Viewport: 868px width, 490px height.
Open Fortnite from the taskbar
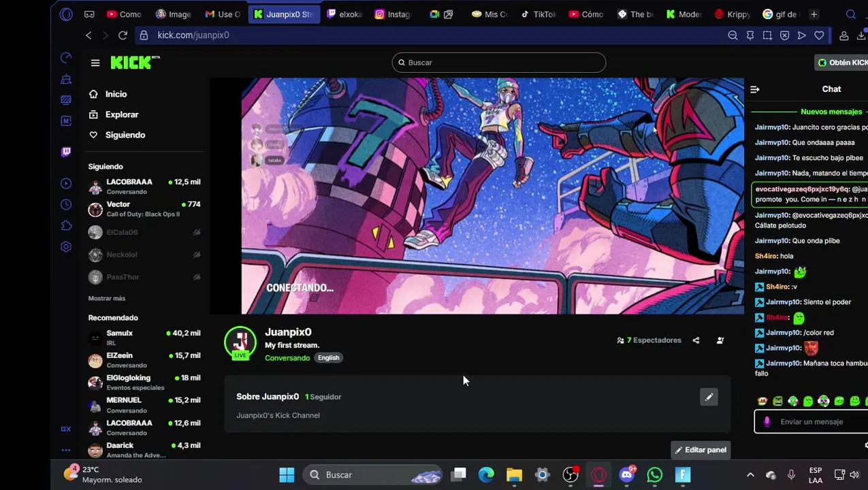(x=683, y=475)
